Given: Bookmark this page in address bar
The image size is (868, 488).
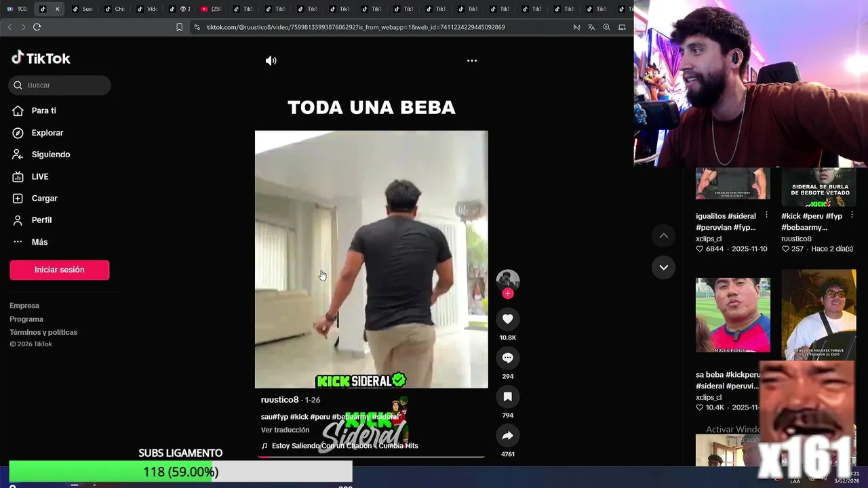Looking at the screenshot, I should point(180,27).
